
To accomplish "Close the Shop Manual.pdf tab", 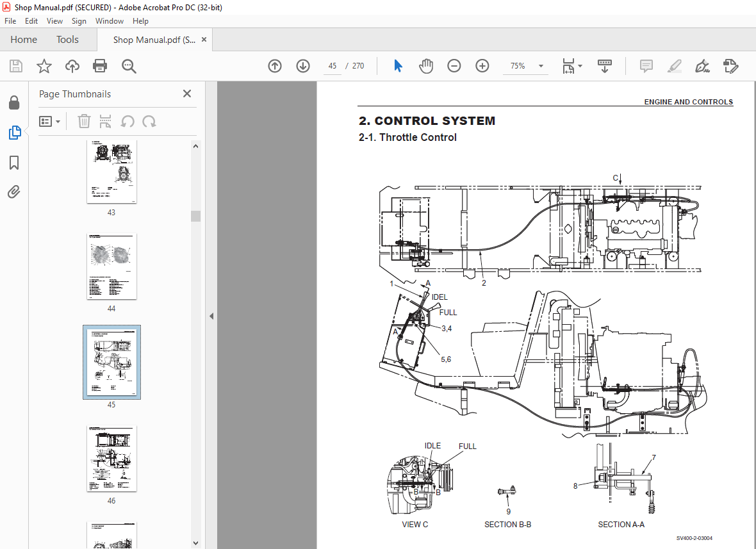I will click(204, 40).
